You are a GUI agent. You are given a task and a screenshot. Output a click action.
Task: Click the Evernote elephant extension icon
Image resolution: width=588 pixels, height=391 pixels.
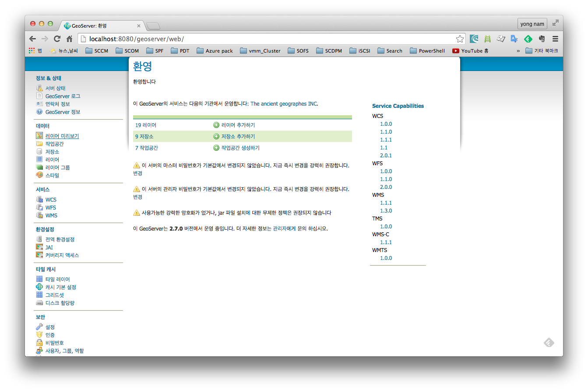pos(542,39)
